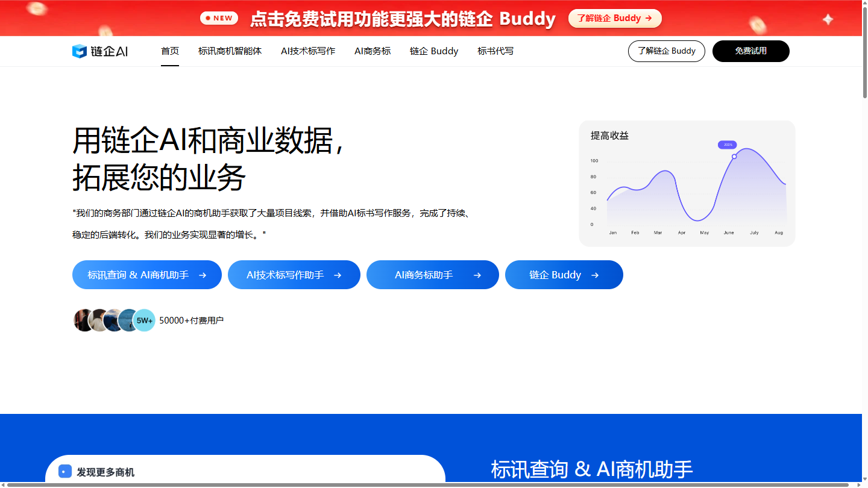Click the outlined 了解链企 Buddy header button

point(667,51)
